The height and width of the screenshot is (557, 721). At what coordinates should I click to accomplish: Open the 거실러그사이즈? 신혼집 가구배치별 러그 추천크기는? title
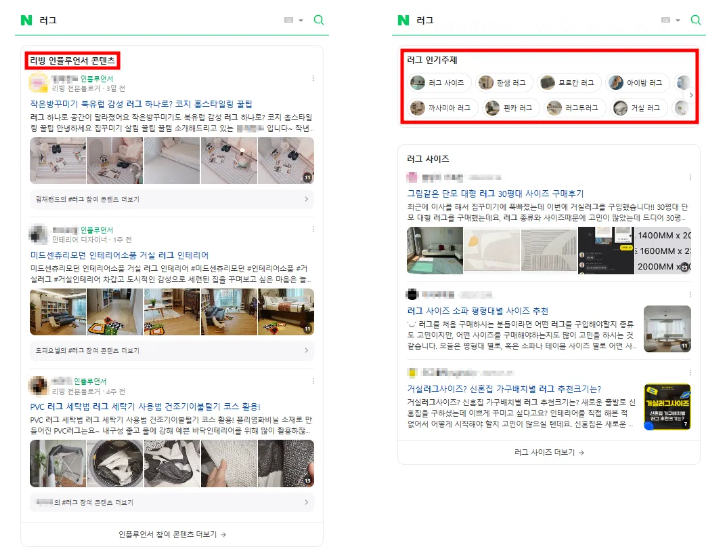click(504, 389)
